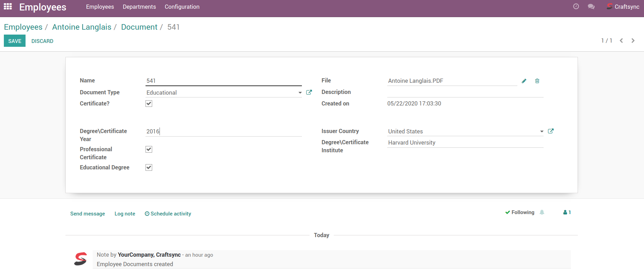Expand the Document Type dropdown
Screen dimensions: 644x278
tap(300, 93)
